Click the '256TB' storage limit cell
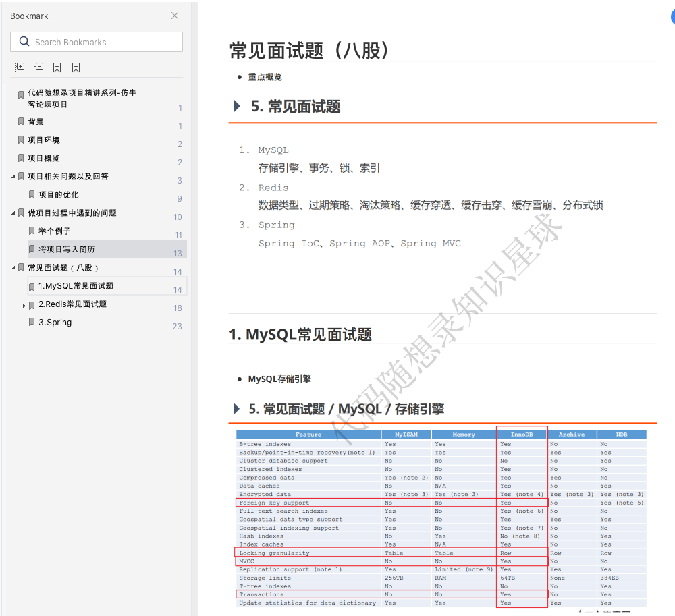Screen dimensions: 675x616 pyautogui.click(x=394, y=578)
